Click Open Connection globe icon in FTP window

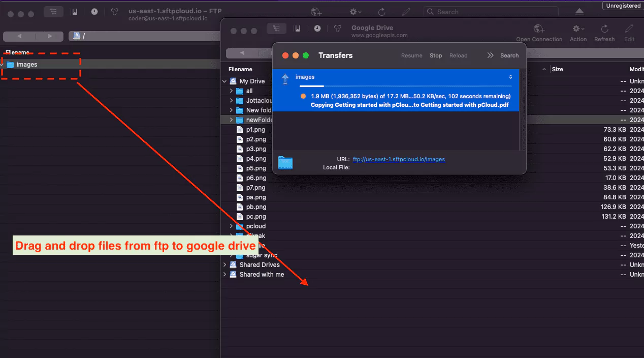pos(316,12)
